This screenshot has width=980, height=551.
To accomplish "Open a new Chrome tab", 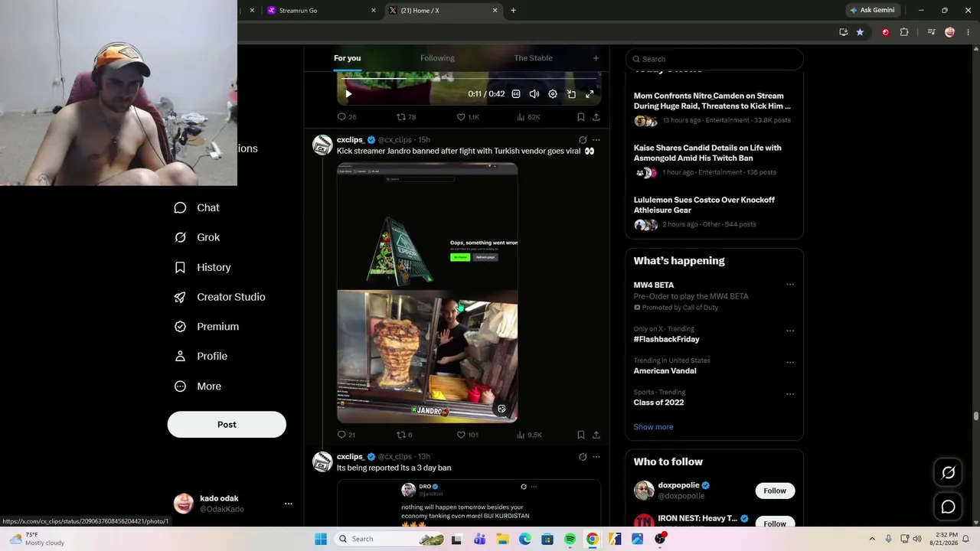I will [513, 11].
